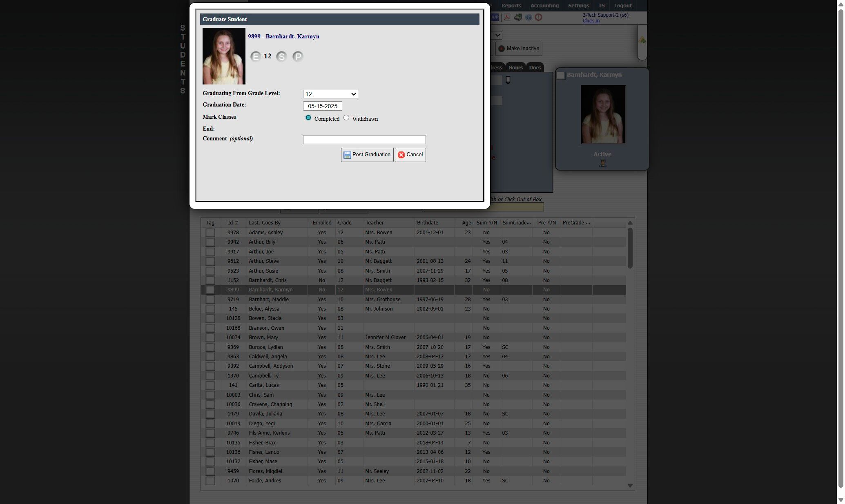
Task: Open the Reports menu
Action: point(511,6)
